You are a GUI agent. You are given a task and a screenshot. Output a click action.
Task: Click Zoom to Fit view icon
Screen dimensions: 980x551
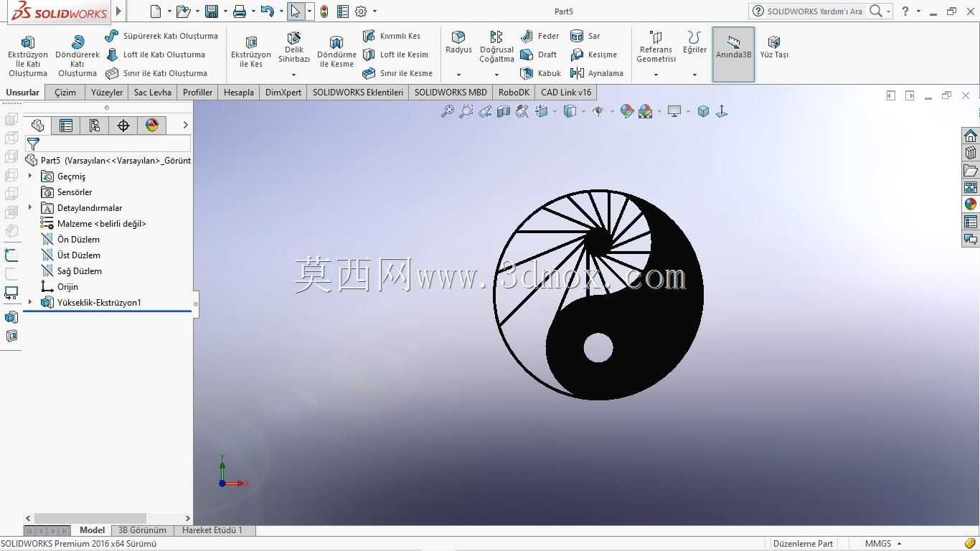coord(448,111)
